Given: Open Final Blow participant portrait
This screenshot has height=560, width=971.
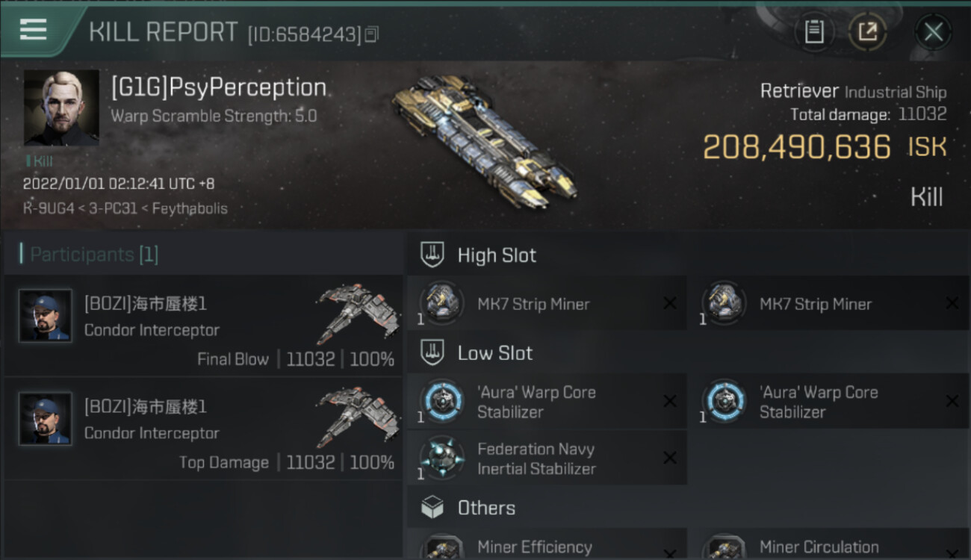Looking at the screenshot, I should [46, 316].
